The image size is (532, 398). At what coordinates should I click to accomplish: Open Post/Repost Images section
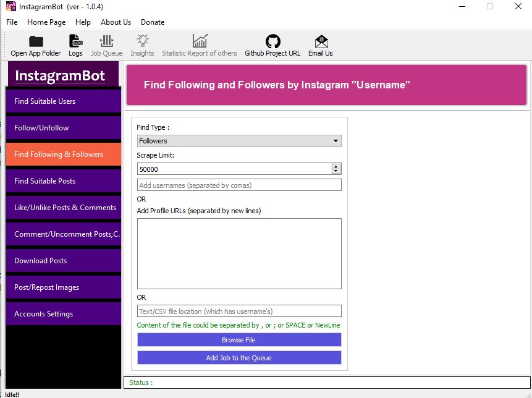[x=64, y=287]
